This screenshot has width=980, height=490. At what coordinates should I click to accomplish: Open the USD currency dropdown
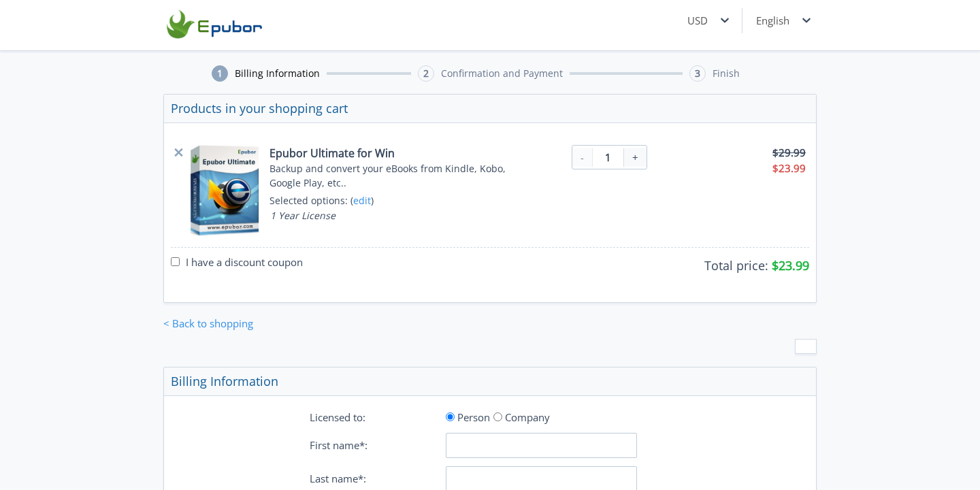pyautogui.click(x=708, y=20)
